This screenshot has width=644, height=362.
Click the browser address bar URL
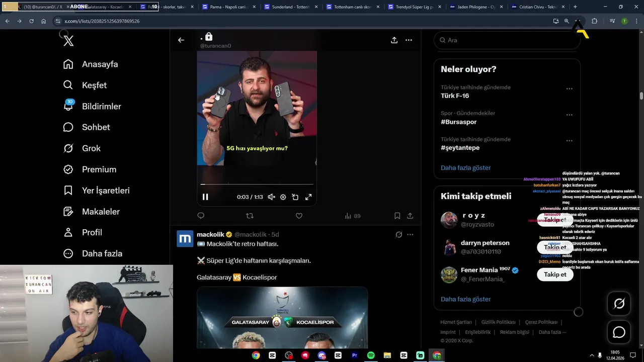[102, 21]
